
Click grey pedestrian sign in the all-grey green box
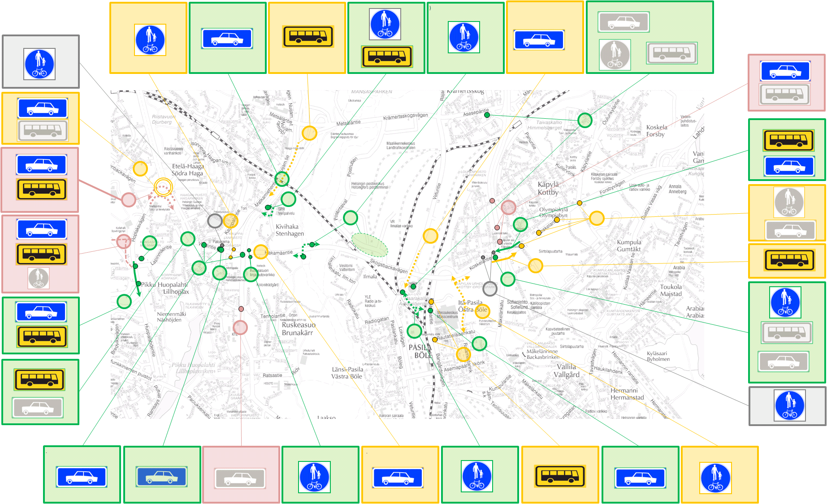coord(615,55)
